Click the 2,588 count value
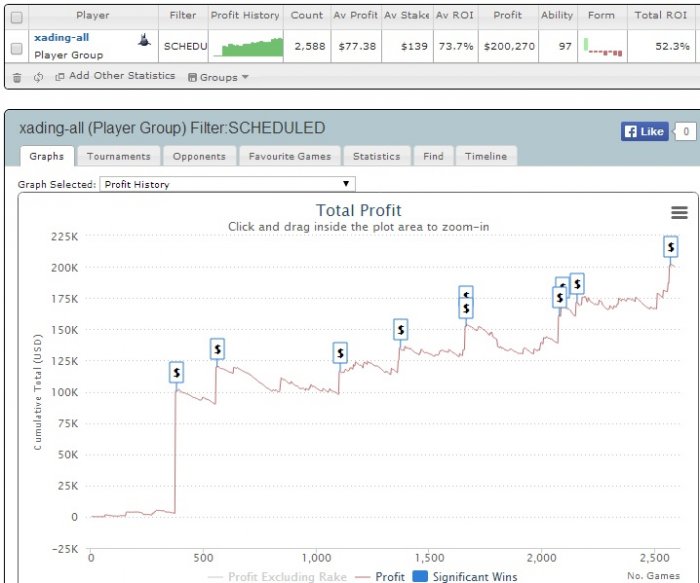The width and height of the screenshot is (700, 583). tap(310, 46)
